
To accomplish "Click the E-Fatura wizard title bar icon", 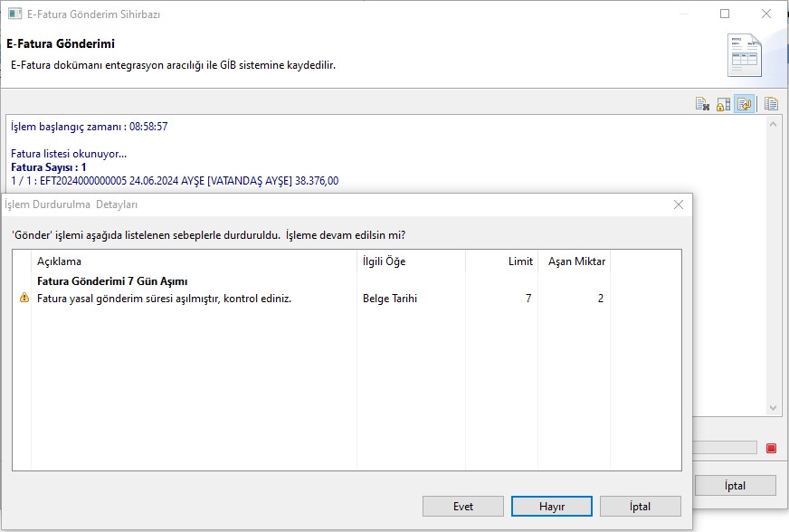I will click(14, 14).
